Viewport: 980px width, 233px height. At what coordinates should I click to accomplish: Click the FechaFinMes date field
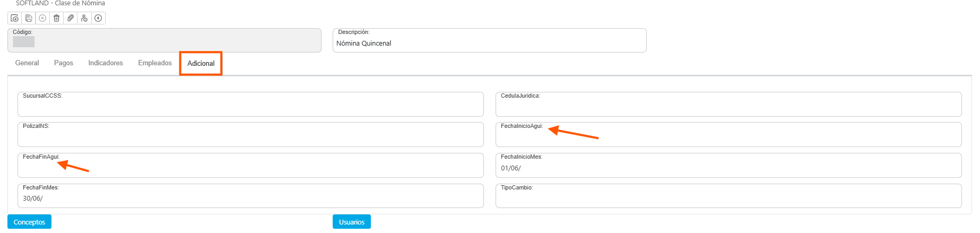(250, 199)
